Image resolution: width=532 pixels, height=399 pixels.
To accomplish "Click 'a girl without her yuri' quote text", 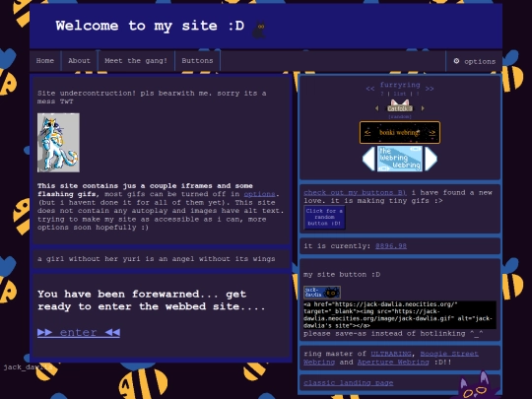I will (157, 259).
